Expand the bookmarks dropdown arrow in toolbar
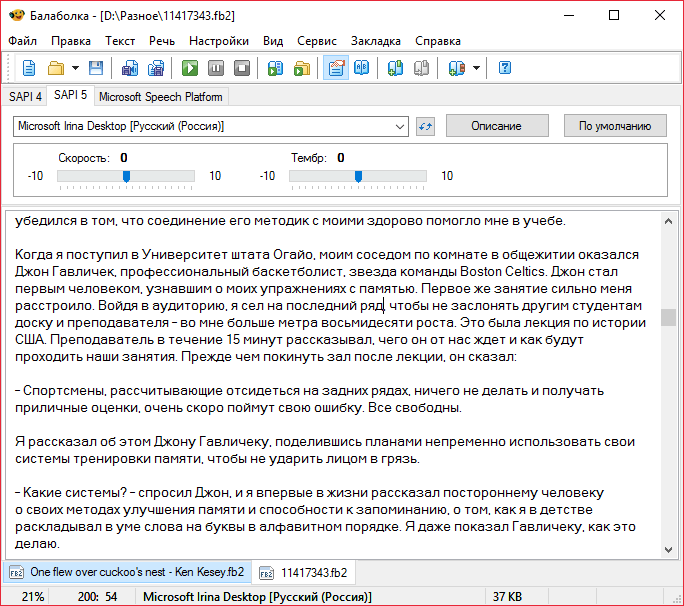This screenshot has width=684, height=606. [476, 68]
